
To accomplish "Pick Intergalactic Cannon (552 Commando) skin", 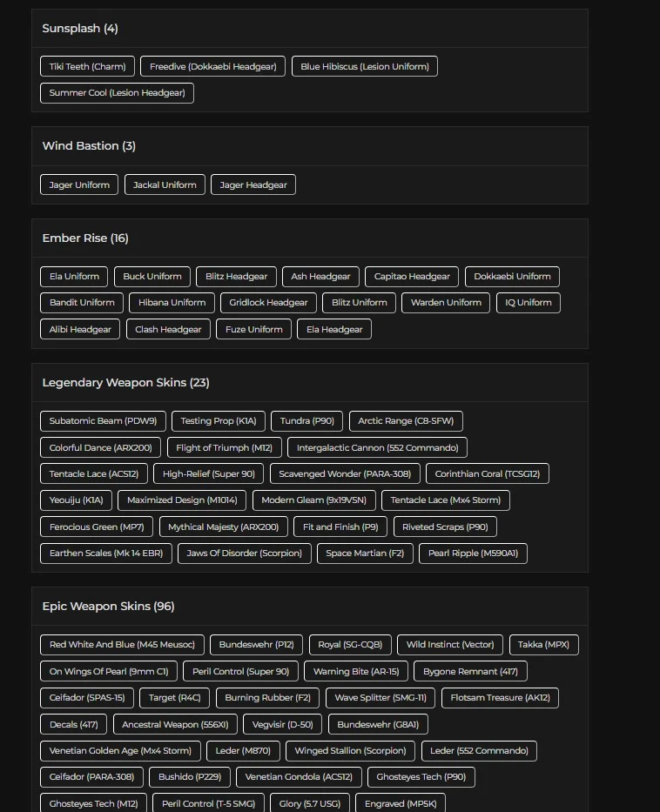I will [377, 447].
